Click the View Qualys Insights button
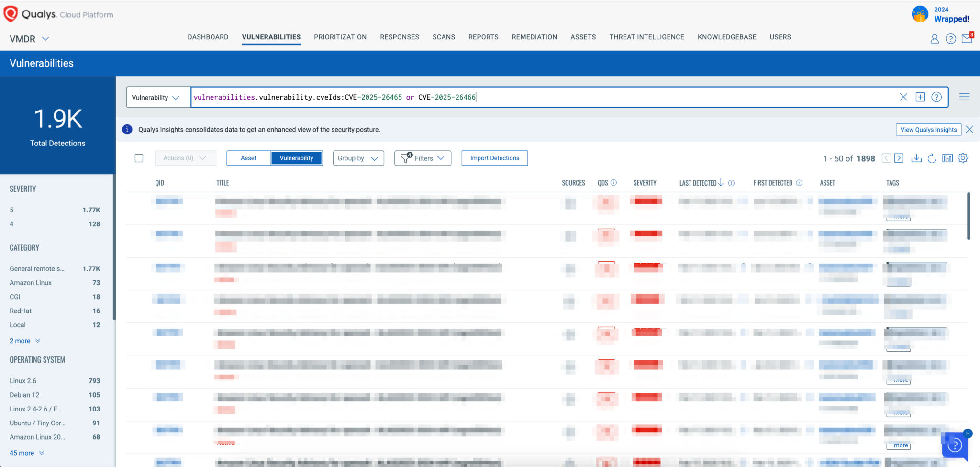Image resolution: width=980 pixels, height=467 pixels. [x=927, y=129]
